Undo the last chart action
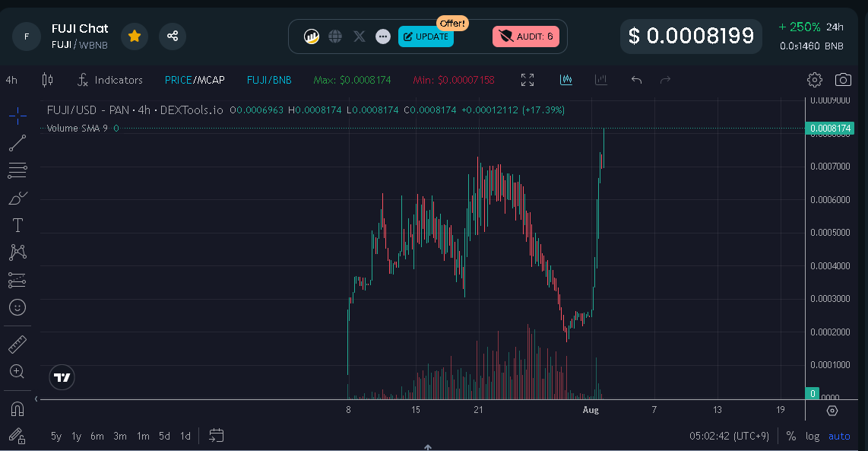This screenshot has width=868, height=451. [x=637, y=81]
